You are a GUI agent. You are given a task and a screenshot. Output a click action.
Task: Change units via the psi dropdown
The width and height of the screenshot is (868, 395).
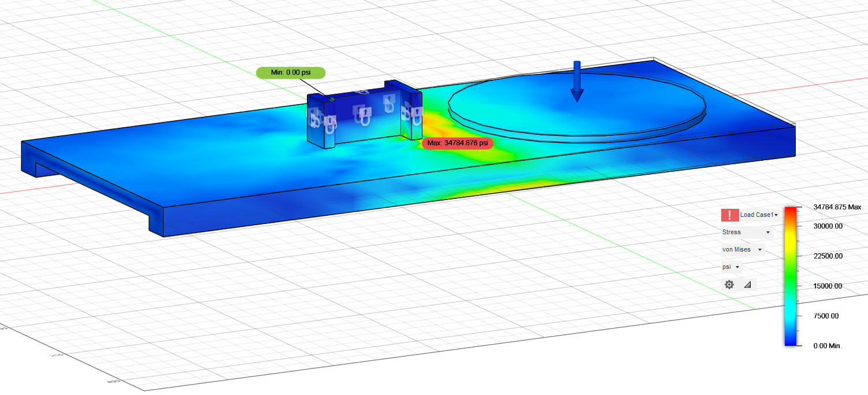coord(730,267)
